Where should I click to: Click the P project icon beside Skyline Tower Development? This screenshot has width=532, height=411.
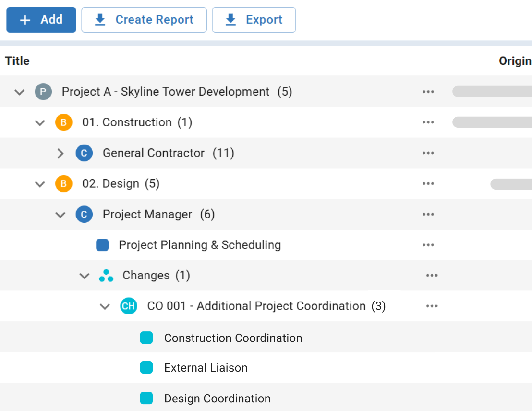coord(43,91)
